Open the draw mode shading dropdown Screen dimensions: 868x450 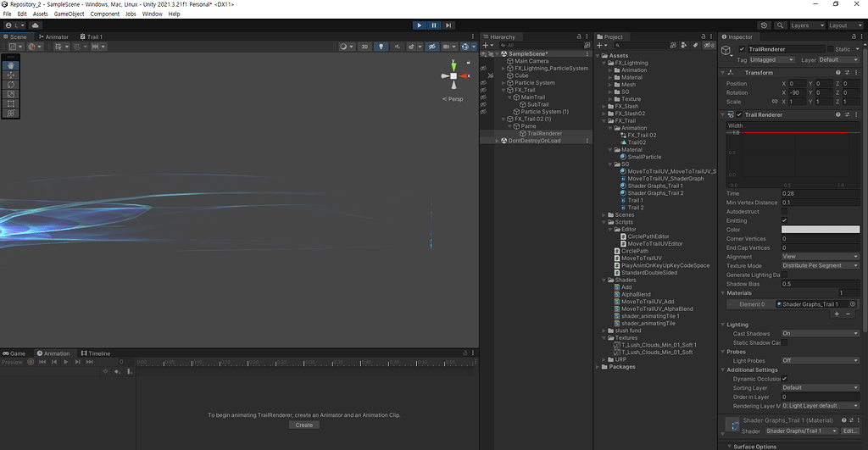[x=347, y=47]
